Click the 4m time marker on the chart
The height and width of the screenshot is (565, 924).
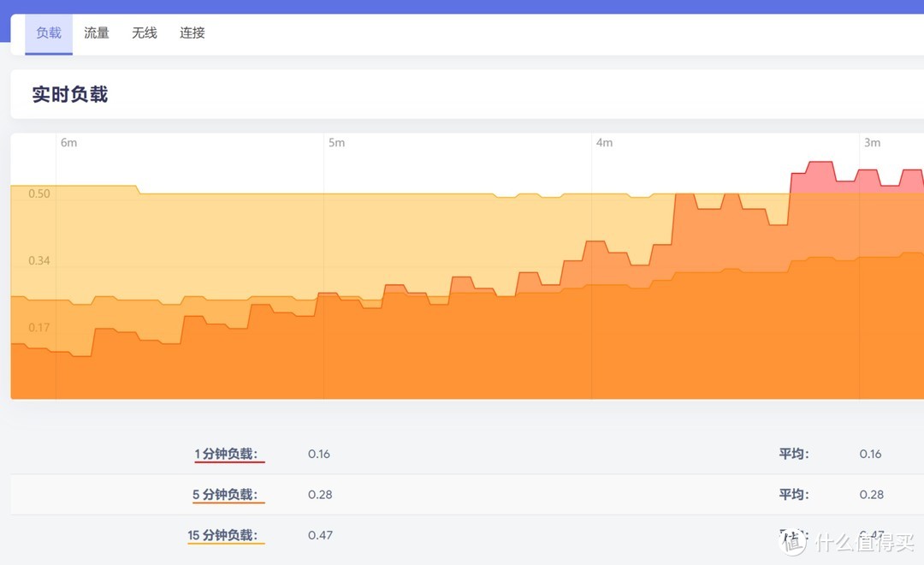pyautogui.click(x=604, y=143)
